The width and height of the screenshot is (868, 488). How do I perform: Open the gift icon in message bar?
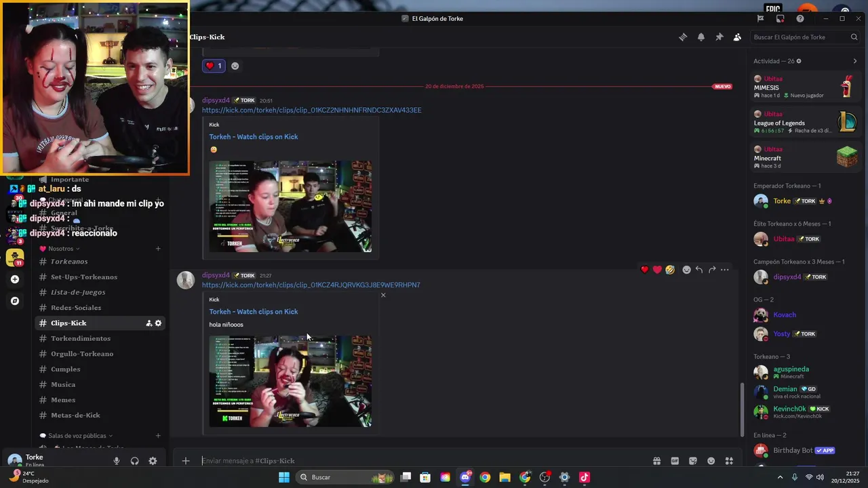pos(656,461)
